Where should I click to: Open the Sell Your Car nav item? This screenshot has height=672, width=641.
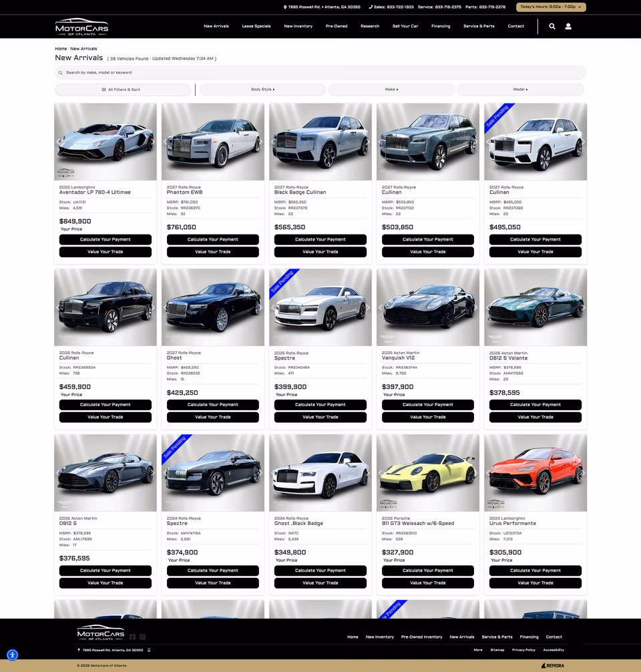coord(405,26)
